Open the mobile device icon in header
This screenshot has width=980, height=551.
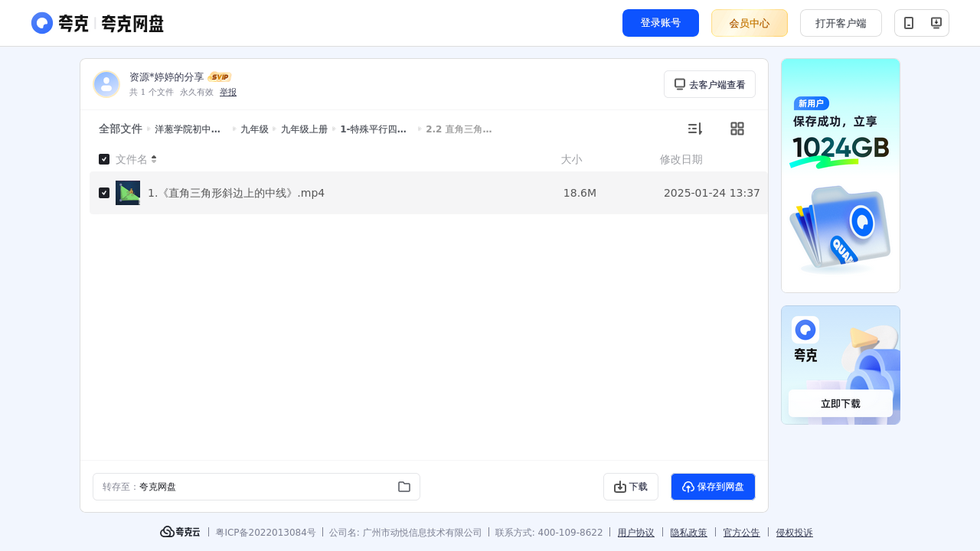click(909, 23)
